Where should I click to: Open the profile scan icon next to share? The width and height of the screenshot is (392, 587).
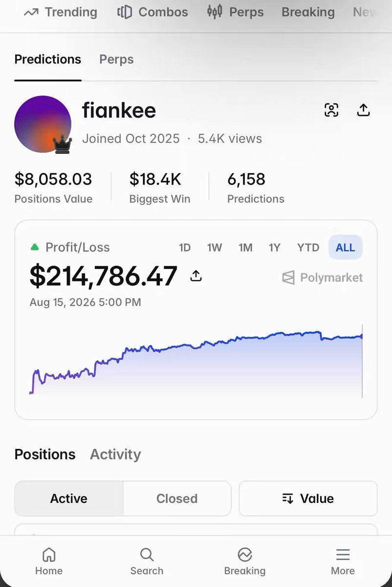(331, 110)
